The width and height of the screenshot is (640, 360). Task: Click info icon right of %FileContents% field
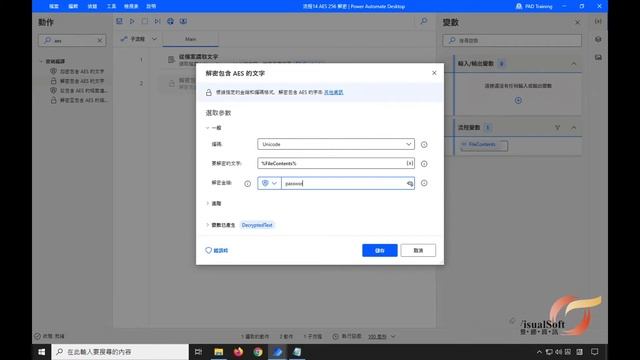click(424, 164)
